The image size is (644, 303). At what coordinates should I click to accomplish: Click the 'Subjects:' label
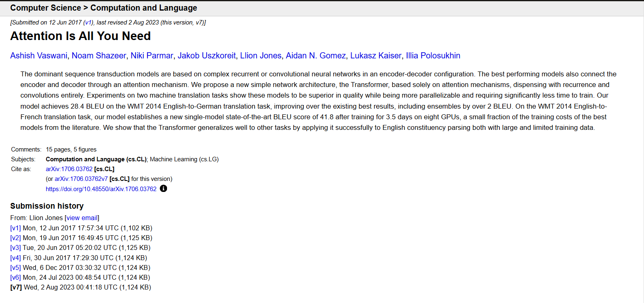click(x=23, y=159)
